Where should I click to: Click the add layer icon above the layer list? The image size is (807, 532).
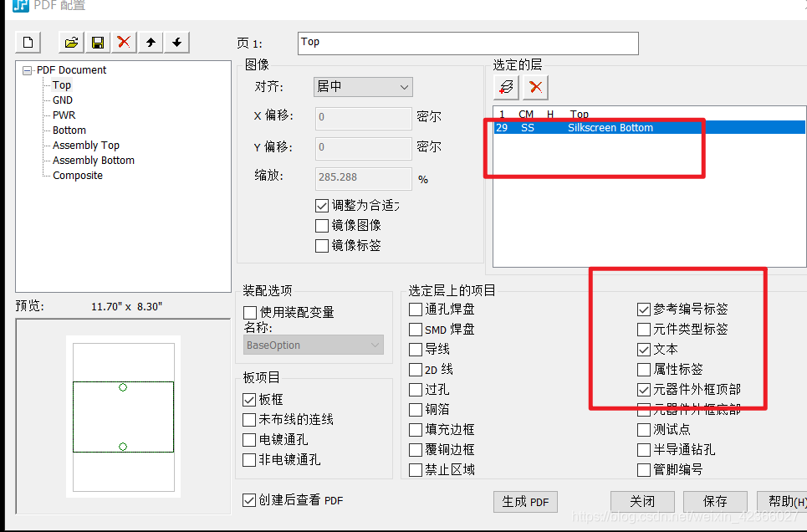[x=508, y=86]
